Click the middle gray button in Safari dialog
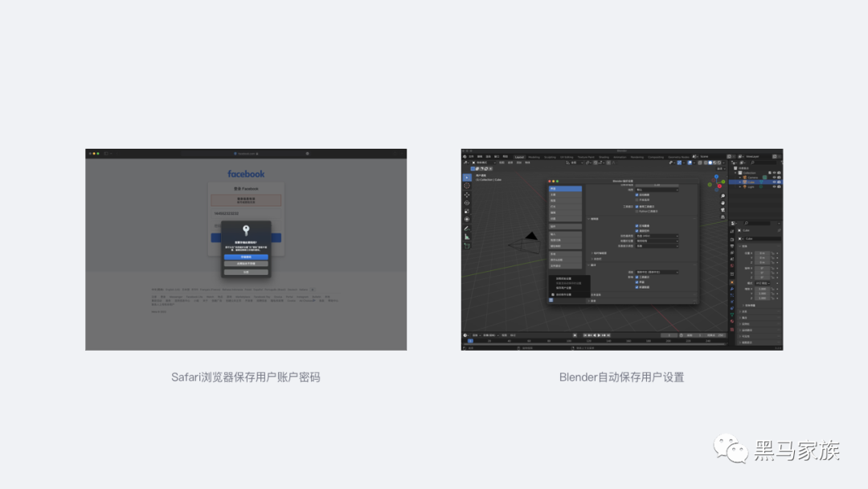Screen dimensions: 868x489 coord(247,264)
